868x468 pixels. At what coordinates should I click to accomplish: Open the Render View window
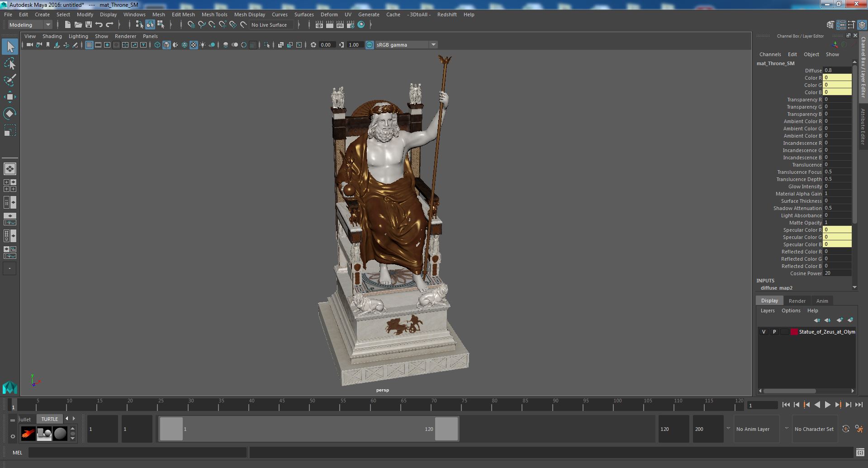(x=319, y=25)
